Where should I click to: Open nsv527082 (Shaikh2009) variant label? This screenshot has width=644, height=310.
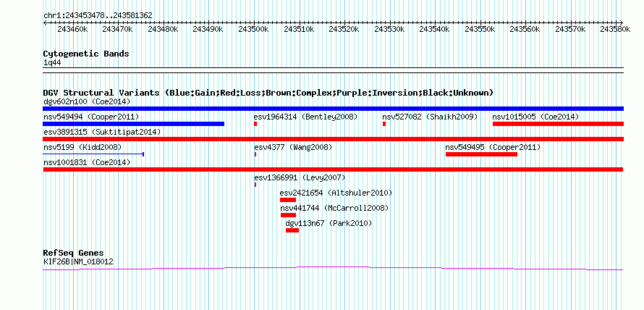pos(430,117)
